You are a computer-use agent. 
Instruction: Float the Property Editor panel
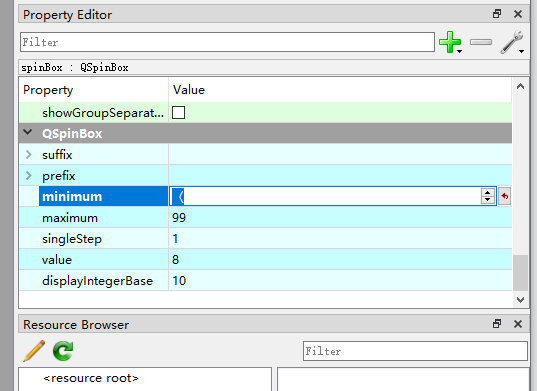(x=497, y=14)
